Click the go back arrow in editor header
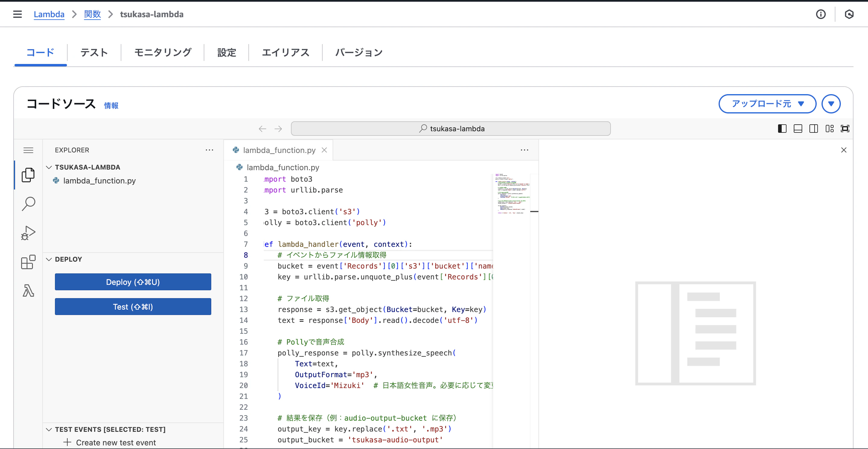The image size is (868, 449). 262,129
